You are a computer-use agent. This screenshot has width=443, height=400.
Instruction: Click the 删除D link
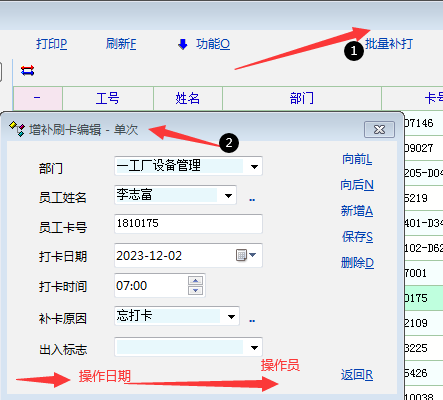pyautogui.click(x=357, y=263)
